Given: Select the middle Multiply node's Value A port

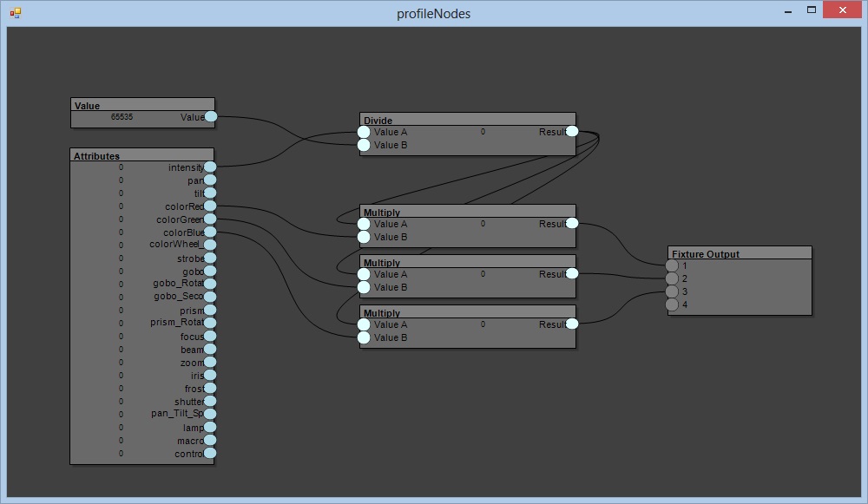Looking at the screenshot, I should point(364,274).
